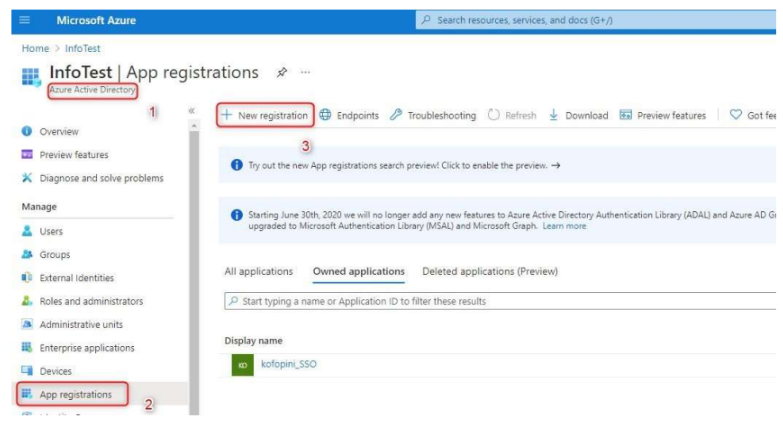Click the wrench Troubleshooting icon
Screen dimensions: 783x421
click(396, 115)
